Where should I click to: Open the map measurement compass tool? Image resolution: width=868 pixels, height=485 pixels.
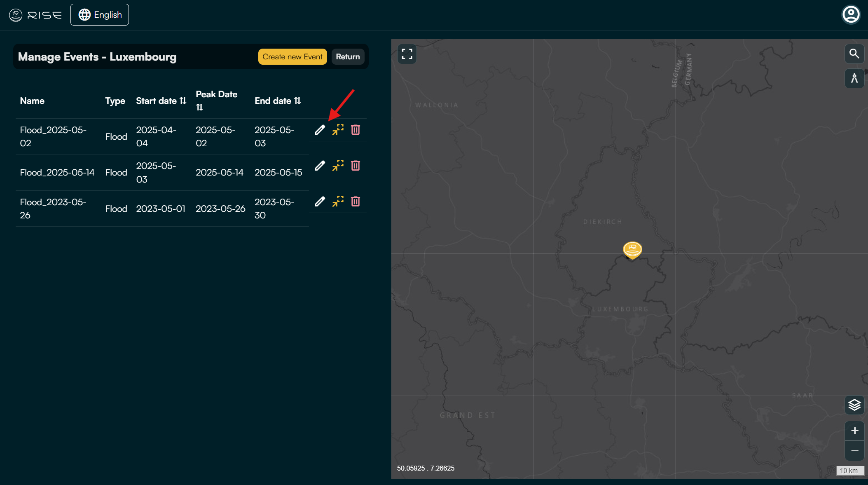pyautogui.click(x=854, y=78)
